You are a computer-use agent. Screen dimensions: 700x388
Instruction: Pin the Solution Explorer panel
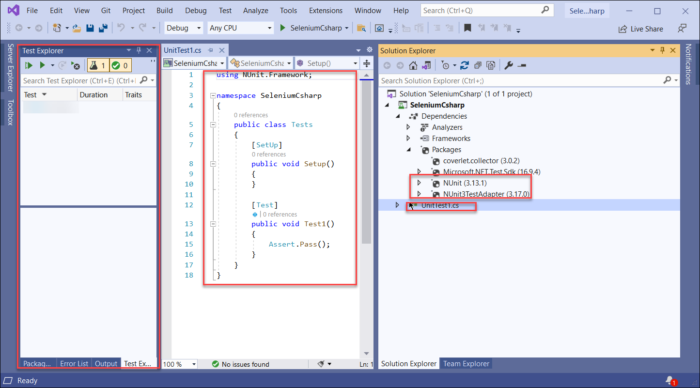coord(662,50)
